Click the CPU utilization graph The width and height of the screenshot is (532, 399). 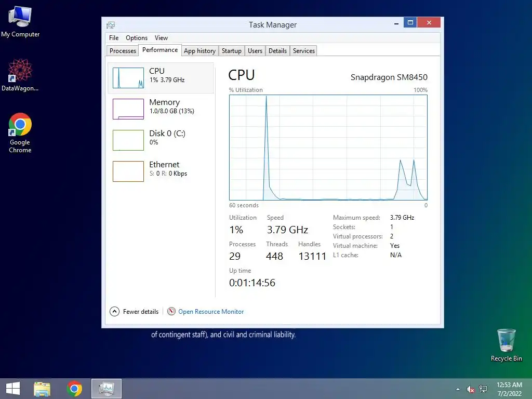[328, 148]
